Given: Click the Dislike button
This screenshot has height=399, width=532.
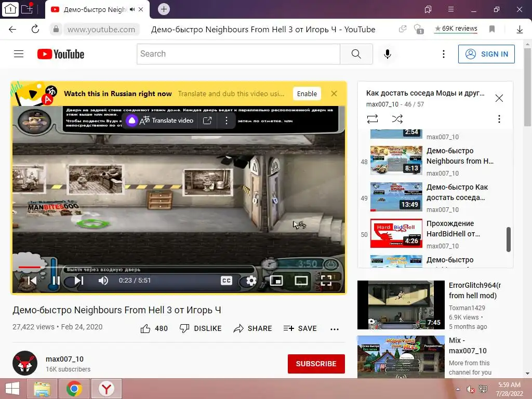Looking at the screenshot, I should click(x=200, y=328).
